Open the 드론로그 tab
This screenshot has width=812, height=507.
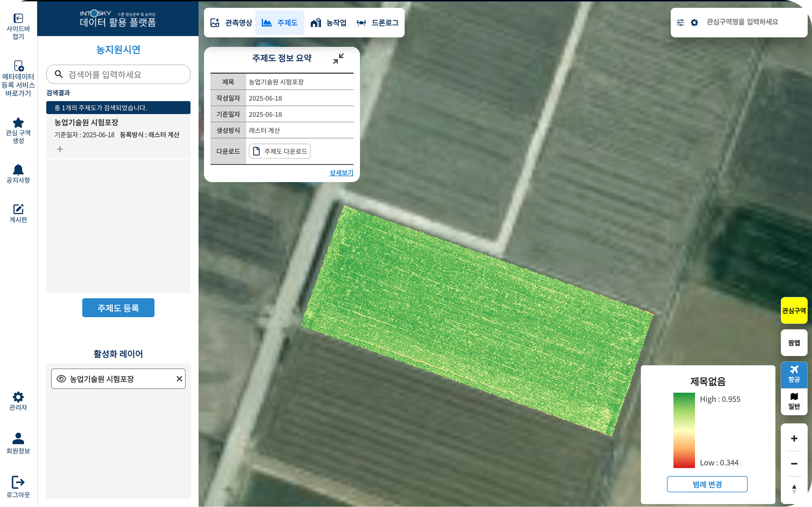(377, 23)
